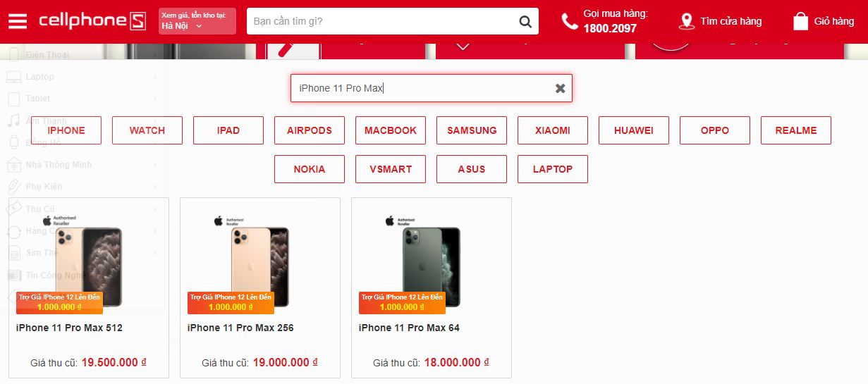The width and height of the screenshot is (868, 384).
Task: Click the store locator pin icon
Action: point(686,21)
